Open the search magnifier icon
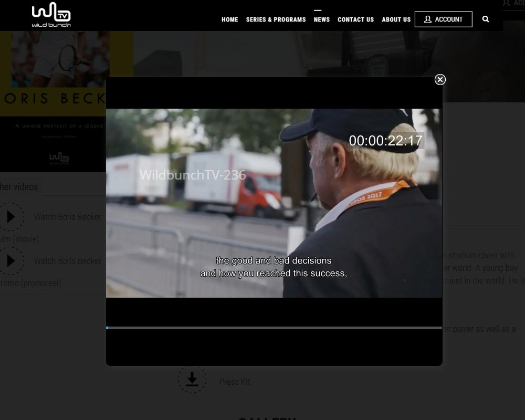Screen dimensions: 525x420 click(486, 19)
